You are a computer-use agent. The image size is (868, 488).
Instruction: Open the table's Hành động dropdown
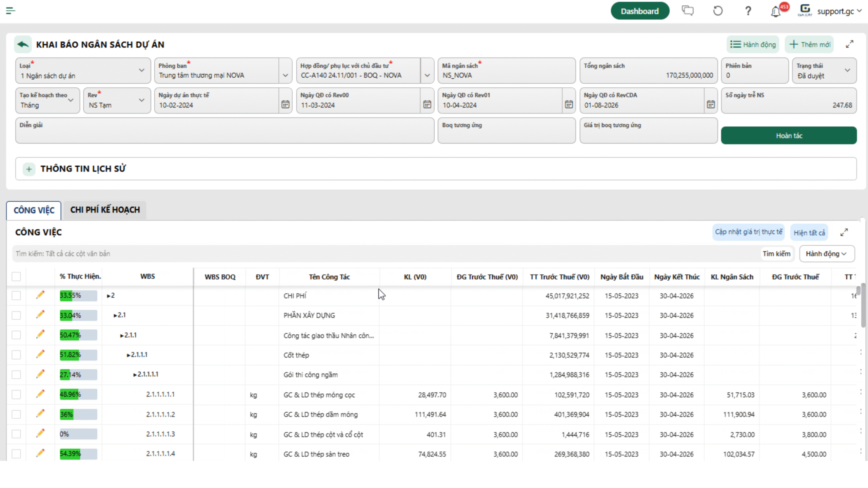827,253
